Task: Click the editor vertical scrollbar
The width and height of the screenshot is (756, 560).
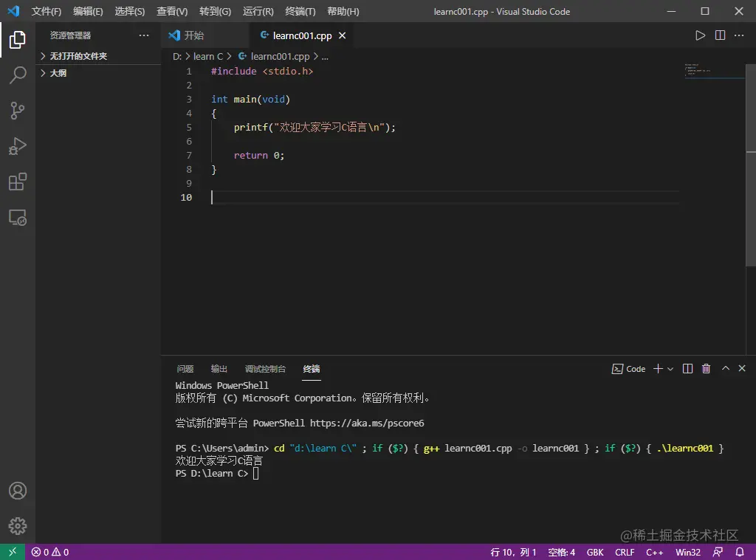Action: click(751, 165)
